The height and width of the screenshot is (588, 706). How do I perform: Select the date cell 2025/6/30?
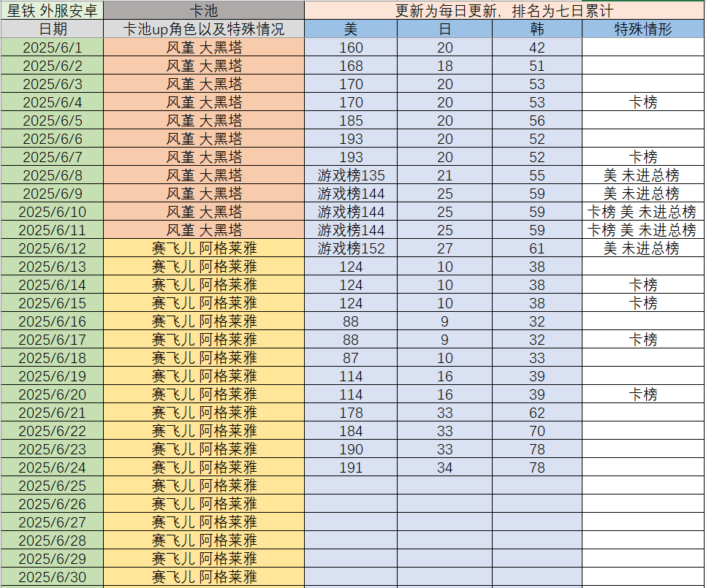coord(52,577)
